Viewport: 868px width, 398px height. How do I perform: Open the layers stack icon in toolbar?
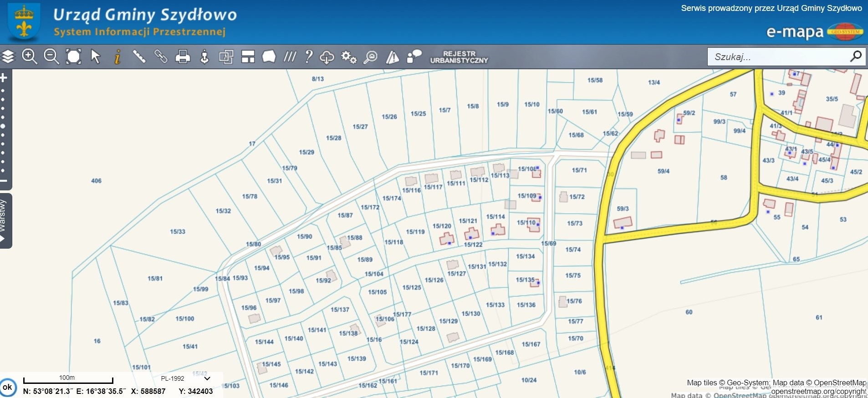[8, 57]
